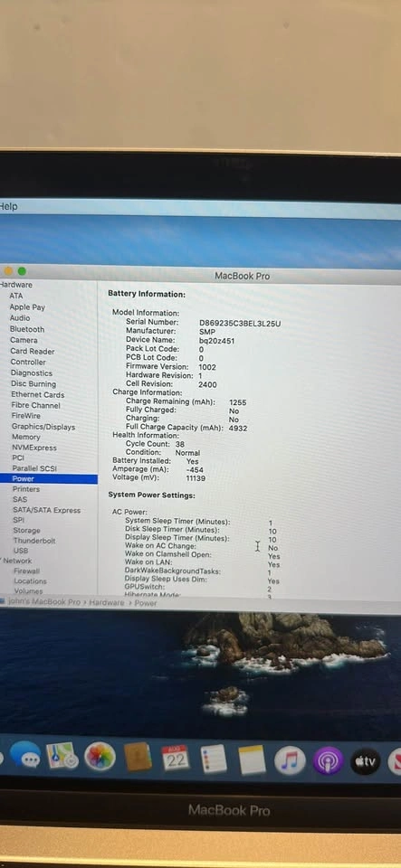
Task: Select FireWire in the sidebar
Action: [26, 415]
